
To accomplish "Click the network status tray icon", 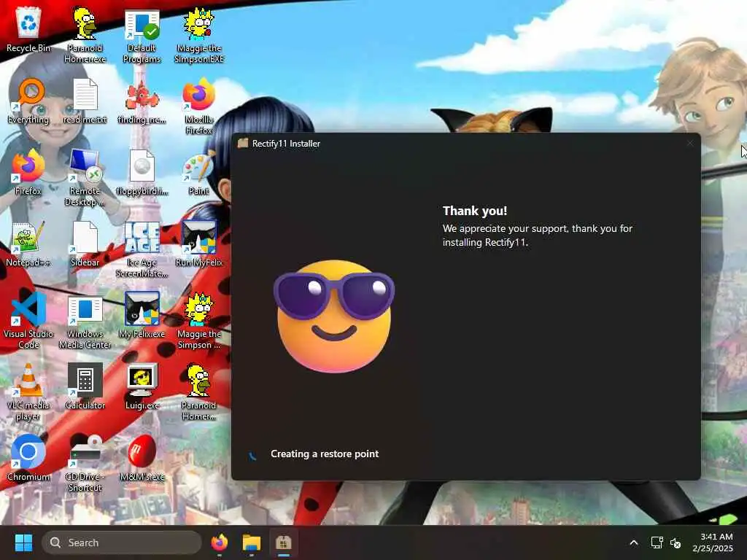I will (x=657, y=542).
